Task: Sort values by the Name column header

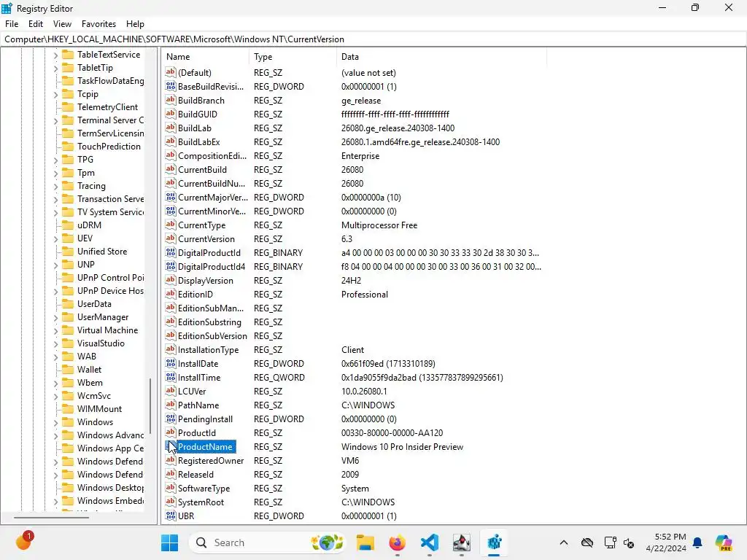Action: point(205,57)
